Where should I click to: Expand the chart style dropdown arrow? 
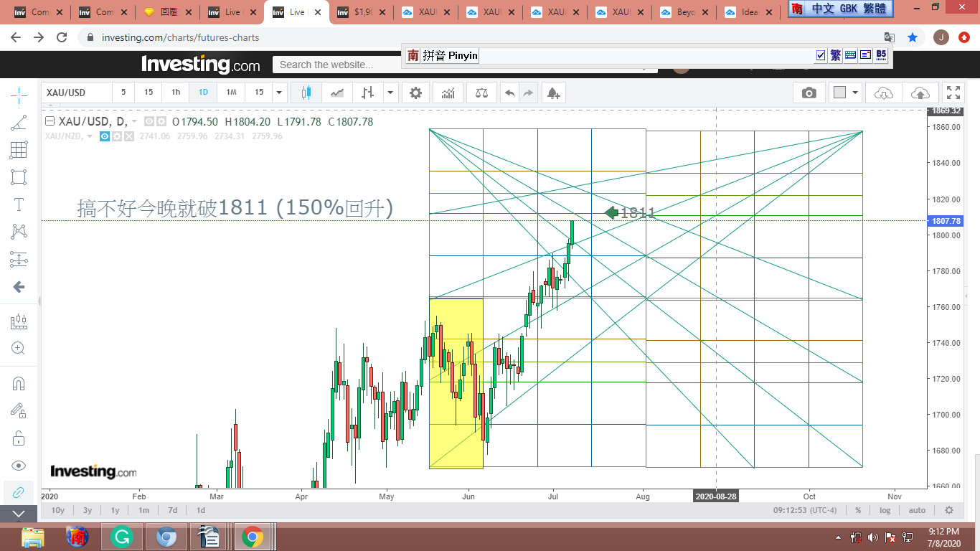click(x=390, y=93)
